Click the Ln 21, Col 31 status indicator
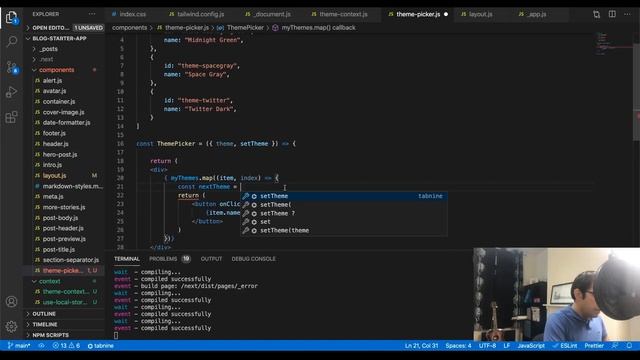640x360 pixels. pyautogui.click(x=421, y=346)
